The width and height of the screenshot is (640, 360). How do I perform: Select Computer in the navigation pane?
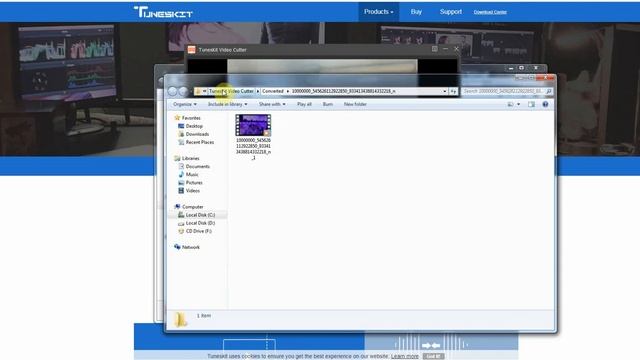[x=193, y=207]
